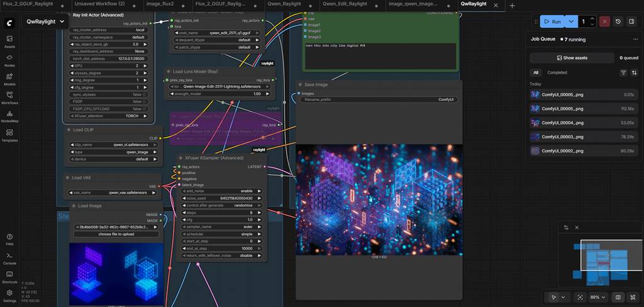644x307 pixels.
Task: Click the red cancel run button
Action: (x=605, y=21)
